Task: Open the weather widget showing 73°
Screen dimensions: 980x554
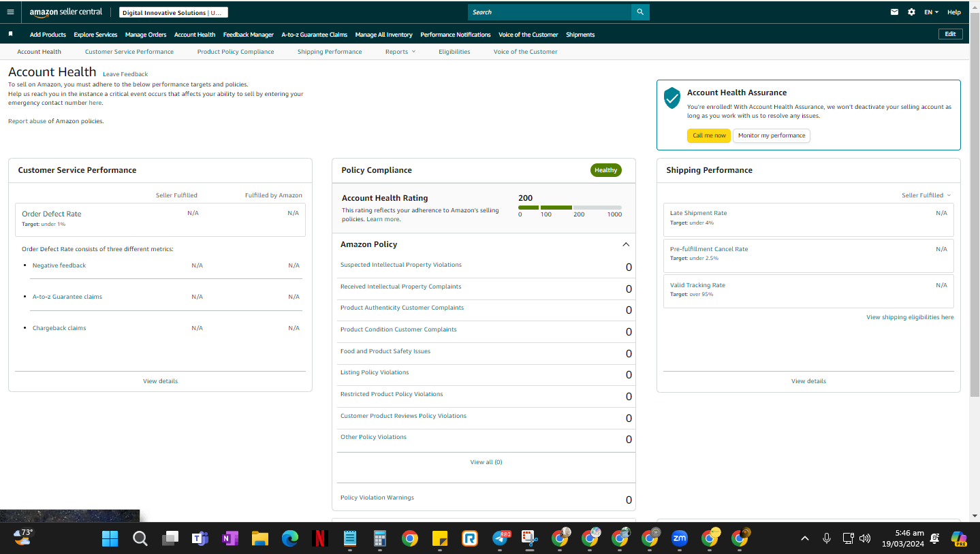Action: (x=22, y=538)
